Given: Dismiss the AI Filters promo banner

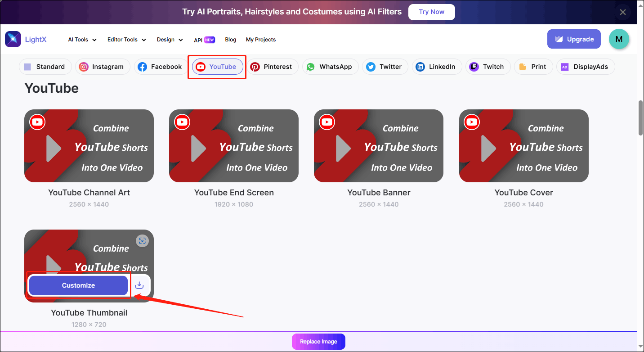Looking at the screenshot, I should coord(623,12).
